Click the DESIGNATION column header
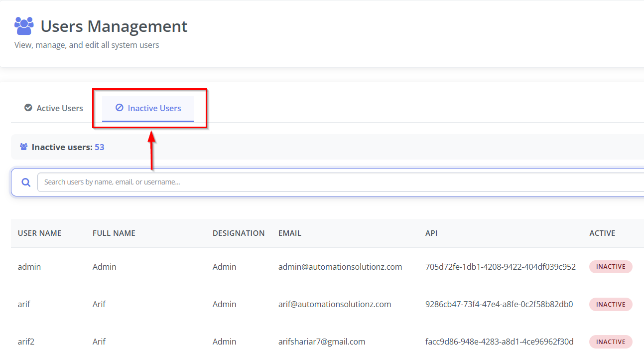This screenshot has width=644, height=357. click(239, 233)
